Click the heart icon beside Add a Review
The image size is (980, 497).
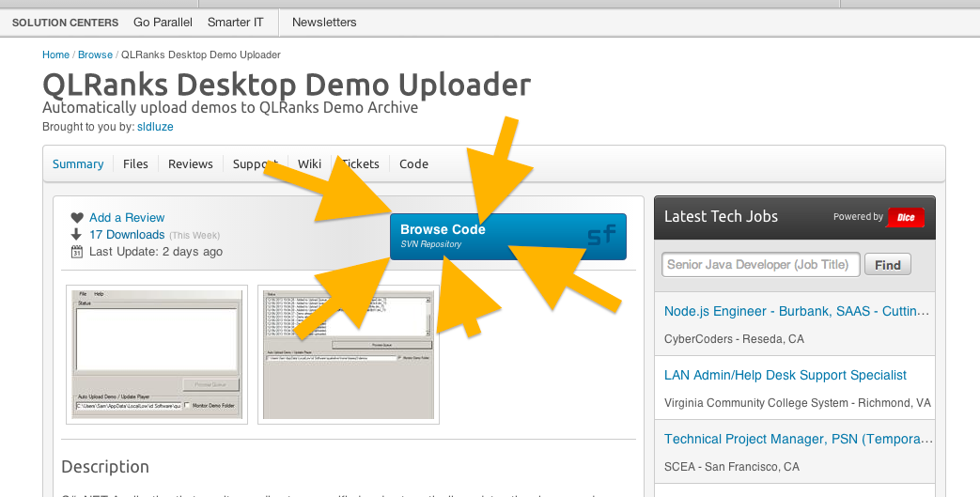click(77, 218)
